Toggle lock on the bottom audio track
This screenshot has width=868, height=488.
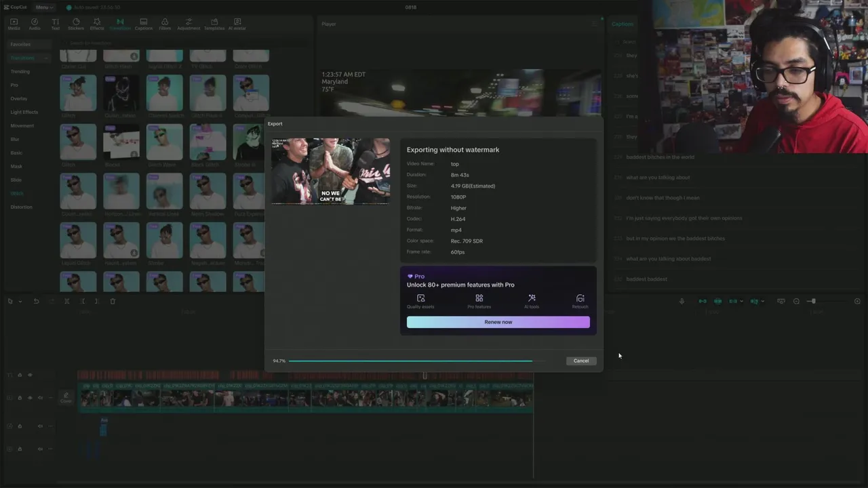(x=20, y=449)
